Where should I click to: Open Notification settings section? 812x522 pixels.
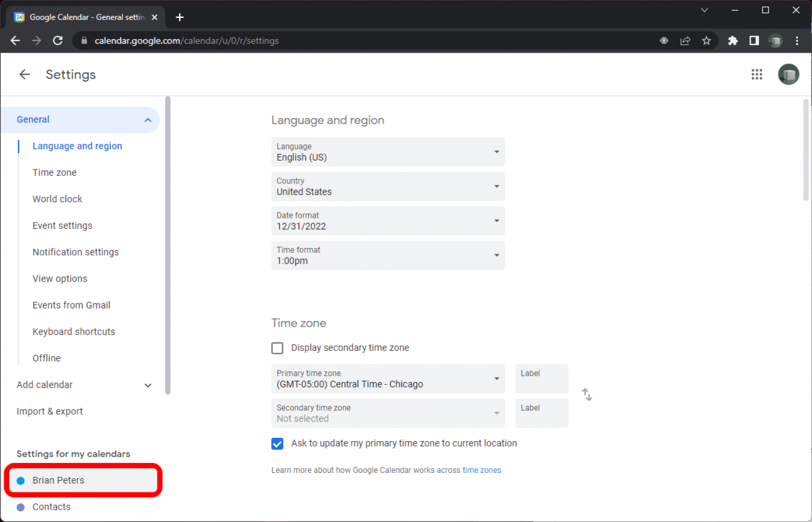click(76, 252)
